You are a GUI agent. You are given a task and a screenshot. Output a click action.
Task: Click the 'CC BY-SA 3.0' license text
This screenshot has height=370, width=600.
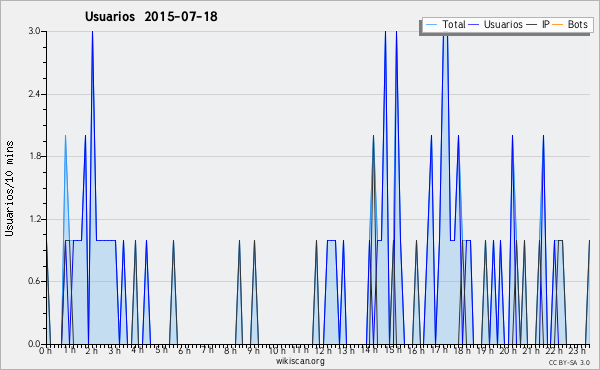(x=569, y=362)
